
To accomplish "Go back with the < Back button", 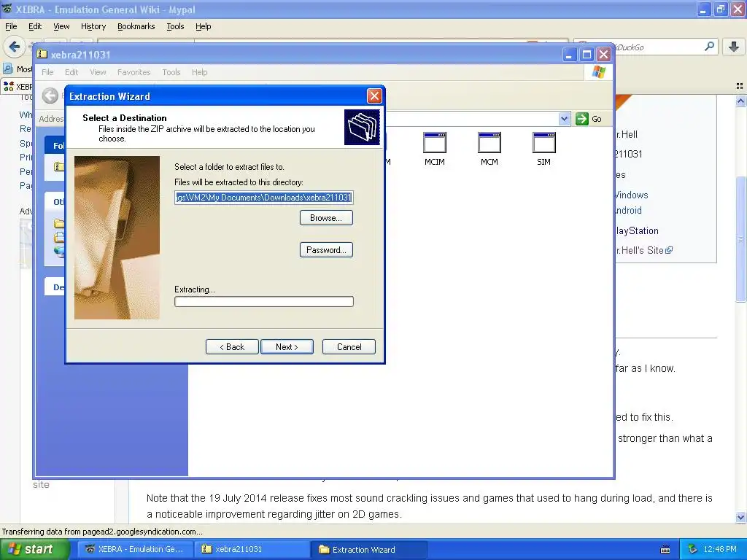I will (x=232, y=346).
